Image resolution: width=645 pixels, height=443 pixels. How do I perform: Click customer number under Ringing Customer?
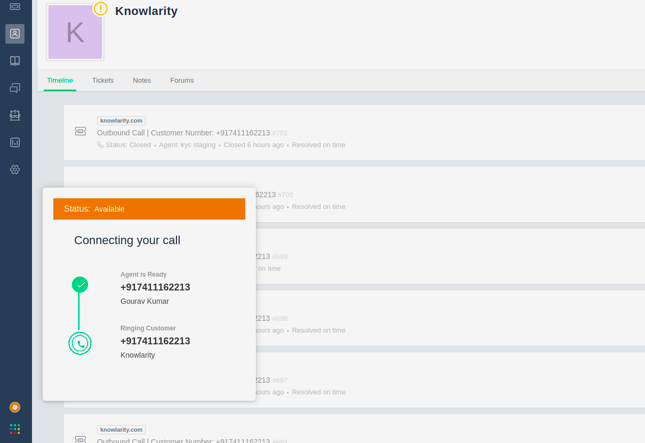[155, 341]
